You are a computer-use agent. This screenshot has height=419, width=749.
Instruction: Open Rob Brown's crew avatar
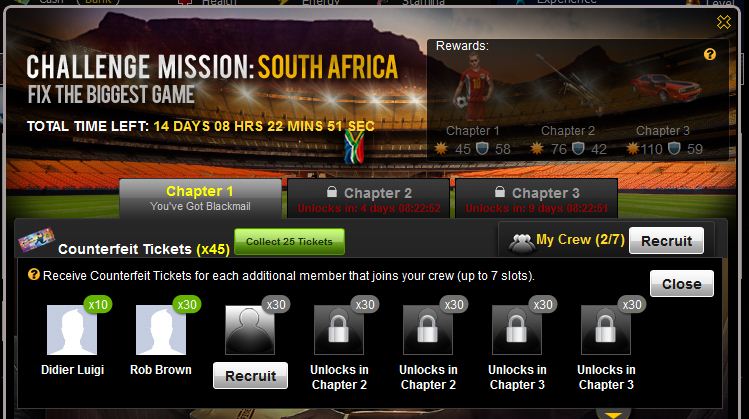161,330
